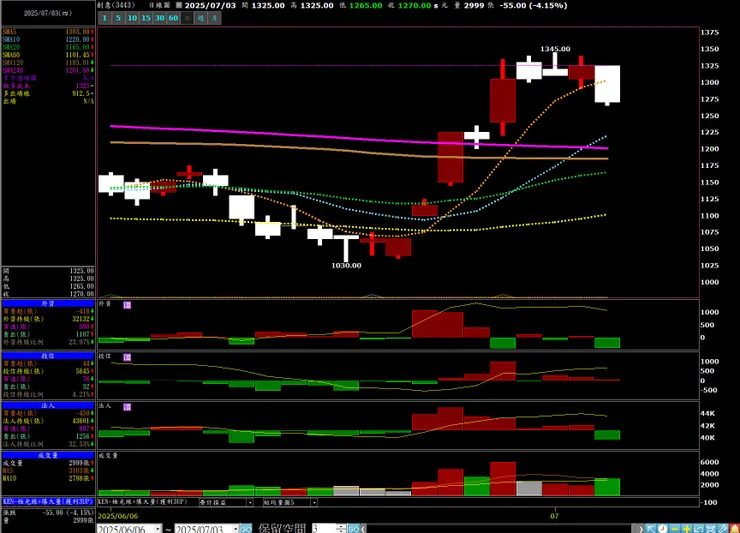
Task: Toggle the purple marker in 法人 panel
Action: click(x=127, y=407)
